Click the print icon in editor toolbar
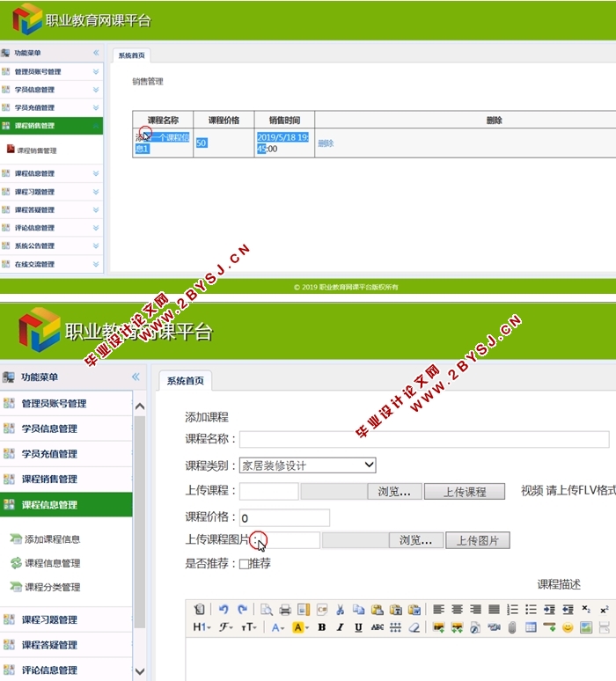Viewport: 616px width, 681px height. [285, 610]
